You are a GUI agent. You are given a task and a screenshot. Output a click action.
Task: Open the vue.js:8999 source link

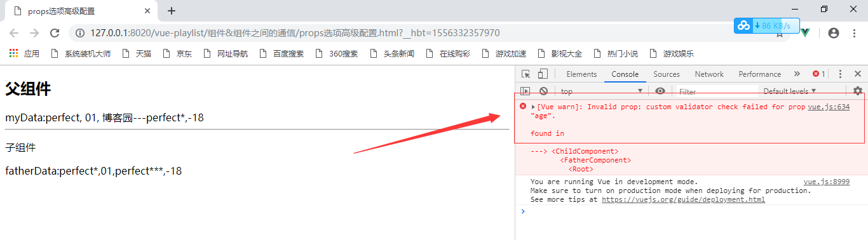click(x=827, y=182)
